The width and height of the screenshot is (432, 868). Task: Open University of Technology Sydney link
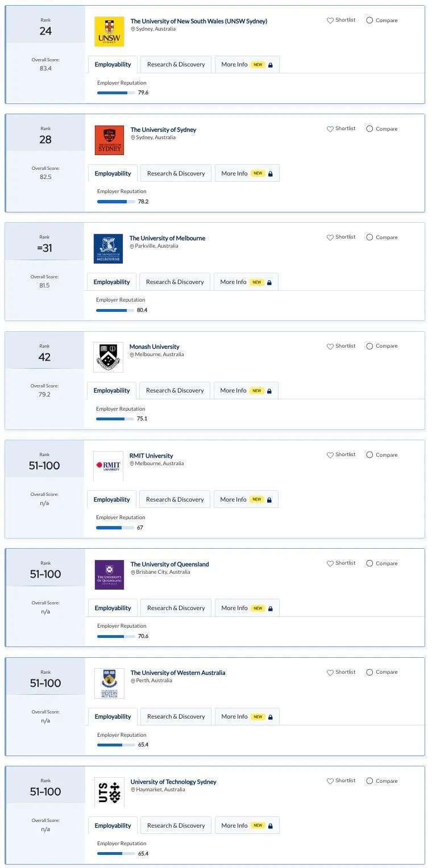[x=173, y=782]
